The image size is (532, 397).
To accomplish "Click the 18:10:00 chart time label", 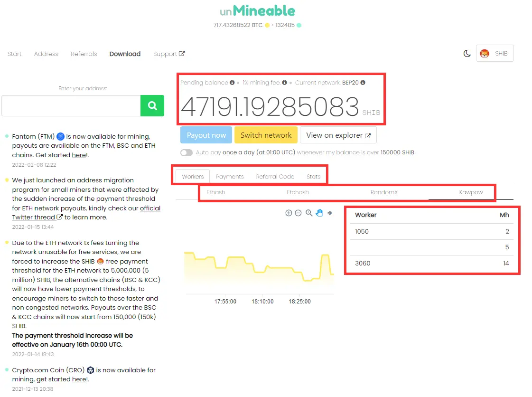I will (262, 302).
